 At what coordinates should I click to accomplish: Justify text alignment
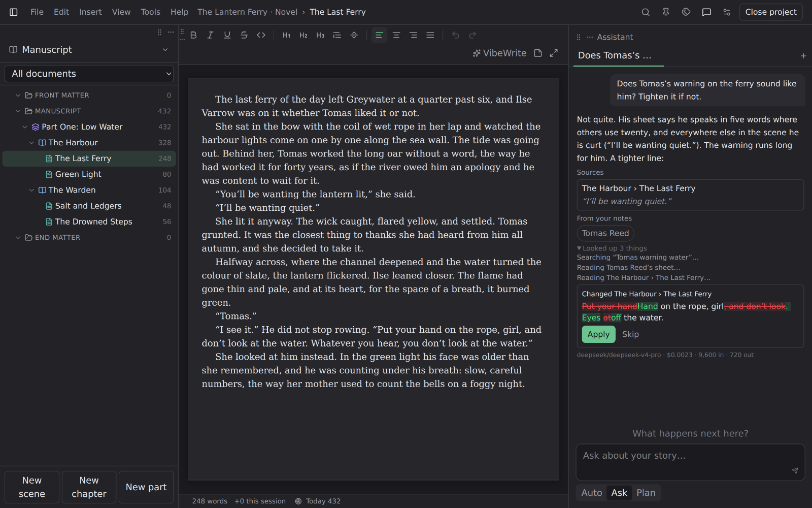[x=430, y=35]
